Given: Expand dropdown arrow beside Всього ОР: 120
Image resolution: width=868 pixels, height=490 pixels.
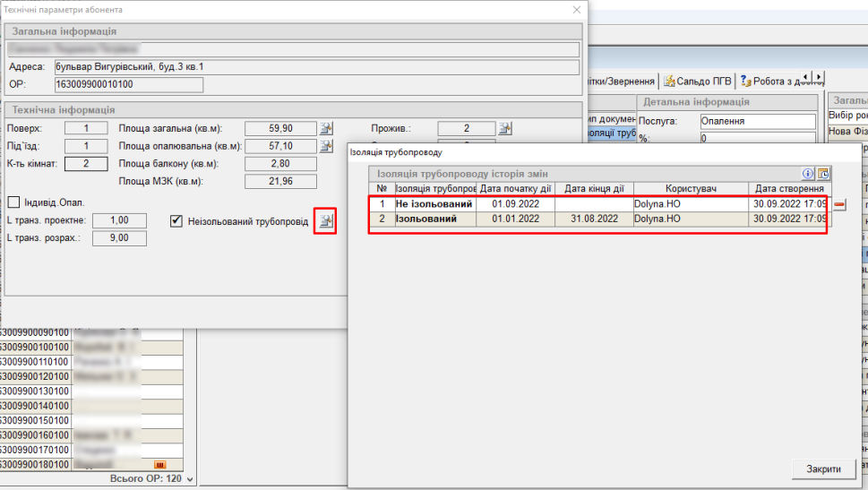Looking at the screenshot, I should (x=189, y=480).
